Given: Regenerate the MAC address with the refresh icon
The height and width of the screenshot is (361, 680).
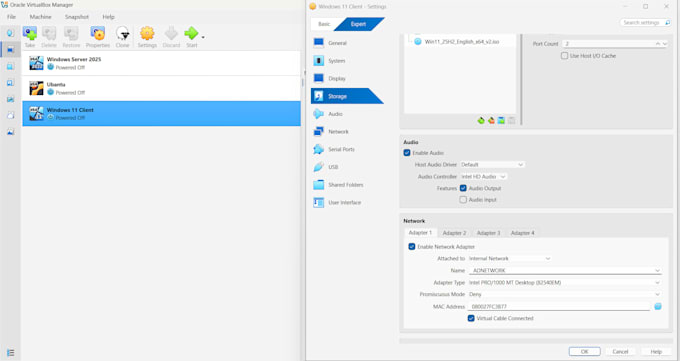Looking at the screenshot, I should pyautogui.click(x=658, y=306).
